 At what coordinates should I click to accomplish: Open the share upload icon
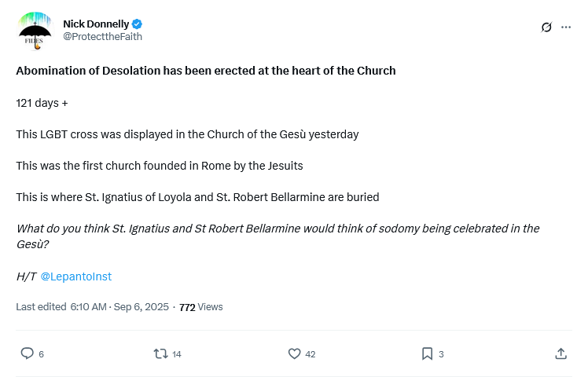click(x=560, y=353)
